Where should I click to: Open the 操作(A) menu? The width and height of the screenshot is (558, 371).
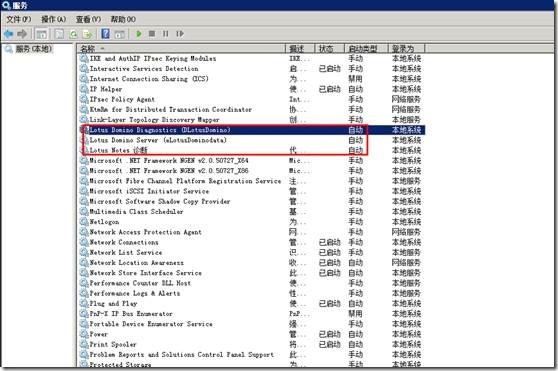[53, 19]
